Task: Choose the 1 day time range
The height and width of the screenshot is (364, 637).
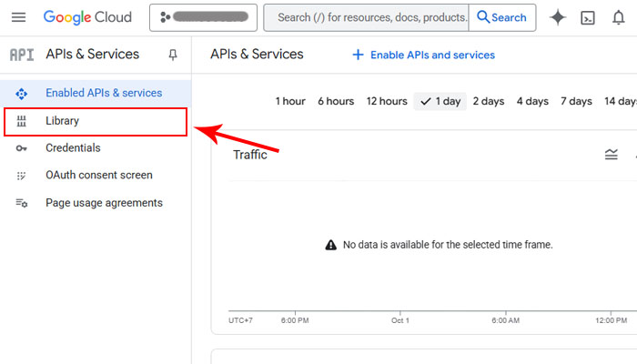Action: 440,101
